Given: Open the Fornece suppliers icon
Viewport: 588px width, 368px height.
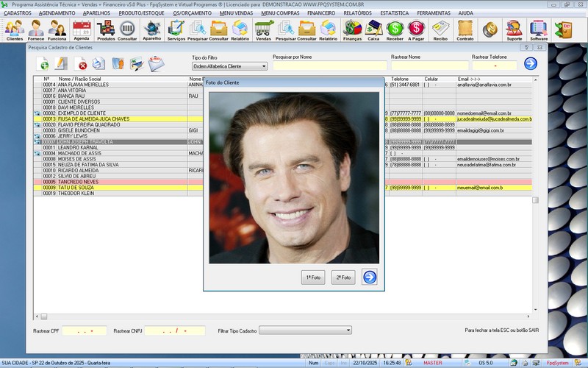Looking at the screenshot, I should pos(35,29).
